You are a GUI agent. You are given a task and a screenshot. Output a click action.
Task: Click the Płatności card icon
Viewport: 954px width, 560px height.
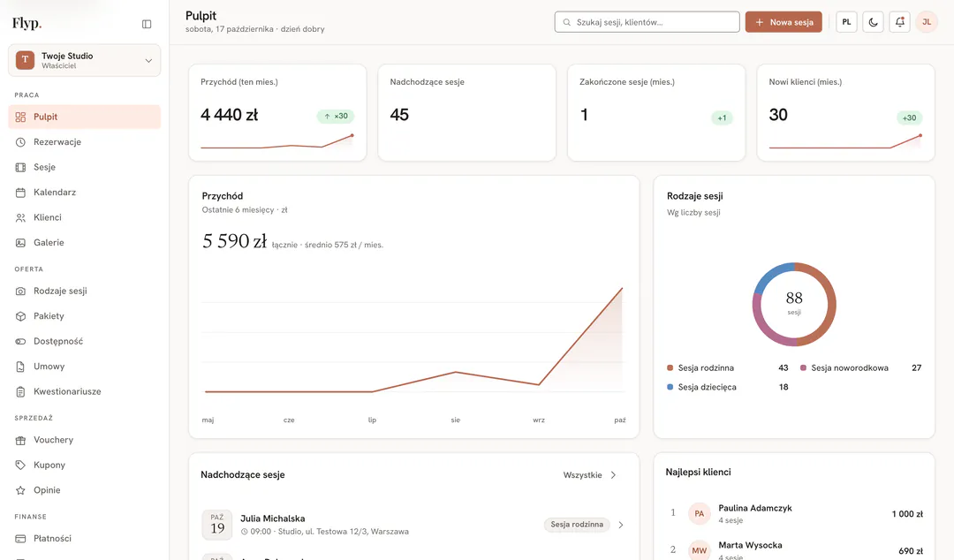[x=20, y=539]
